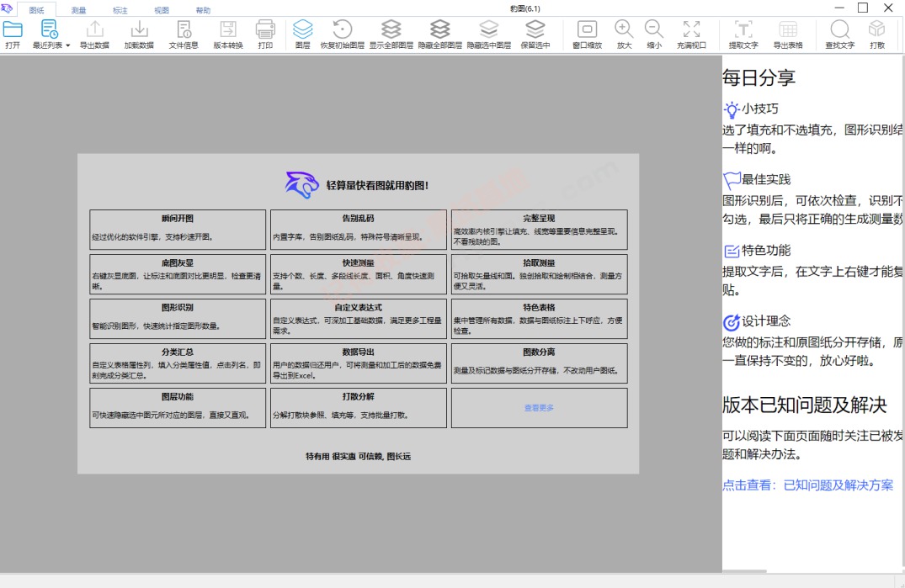905x588 pixels.
Task: Click the 打印 print icon
Action: (265, 29)
